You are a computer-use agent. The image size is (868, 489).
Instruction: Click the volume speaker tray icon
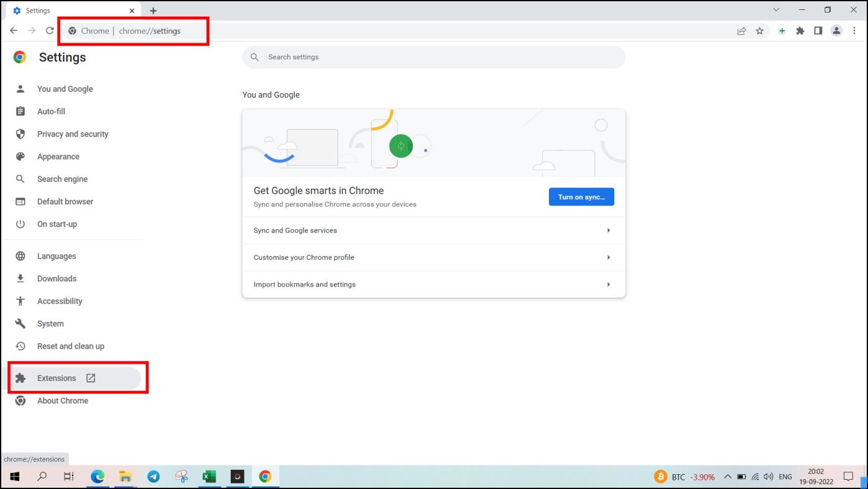pos(769,477)
